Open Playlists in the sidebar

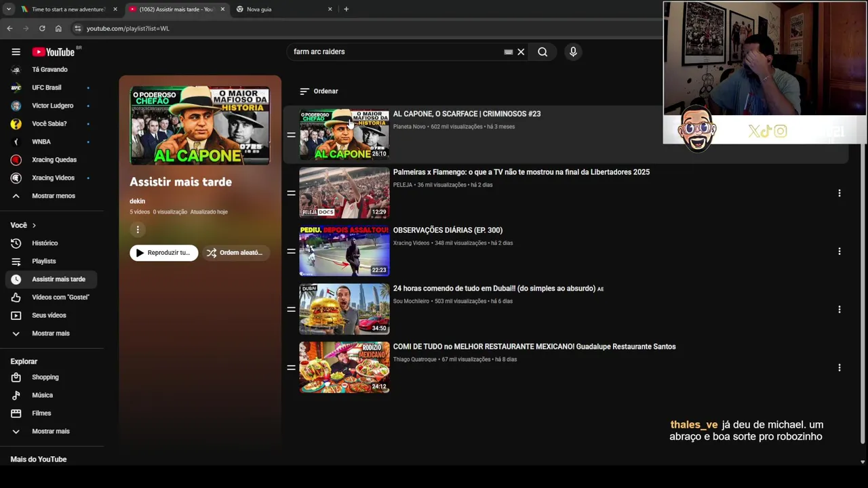[44, 261]
